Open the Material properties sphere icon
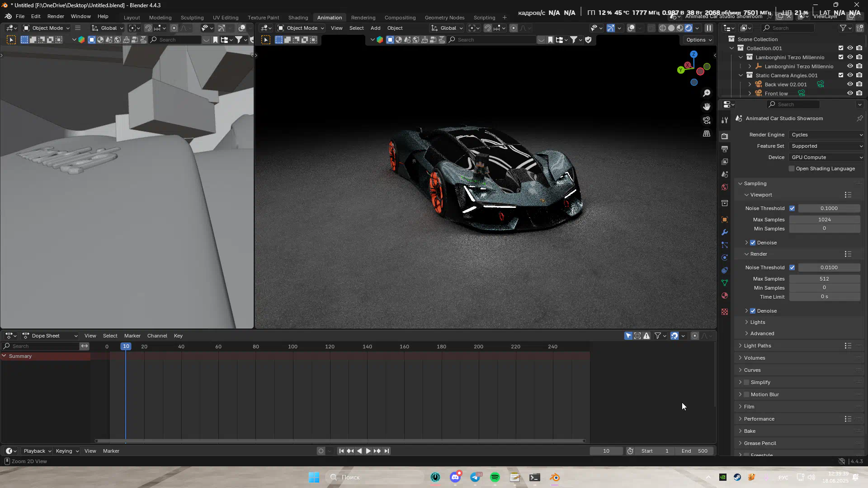This screenshot has width=868, height=488. (725, 295)
